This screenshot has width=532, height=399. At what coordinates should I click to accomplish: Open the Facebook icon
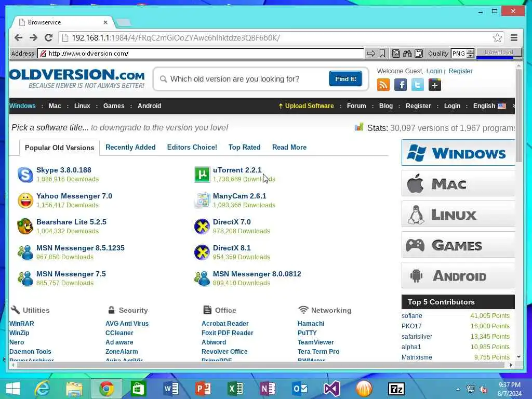tap(401, 85)
